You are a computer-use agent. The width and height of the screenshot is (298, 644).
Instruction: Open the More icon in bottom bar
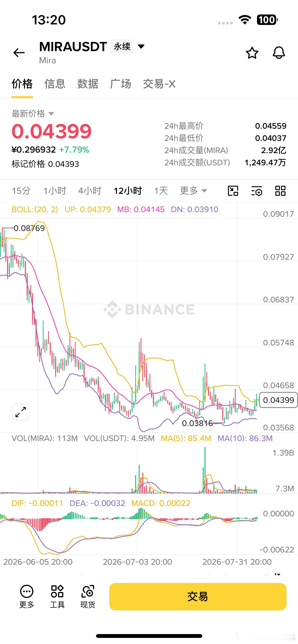click(x=27, y=596)
